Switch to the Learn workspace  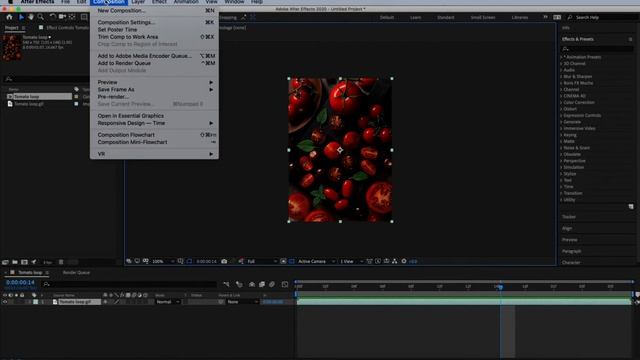[416, 18]
